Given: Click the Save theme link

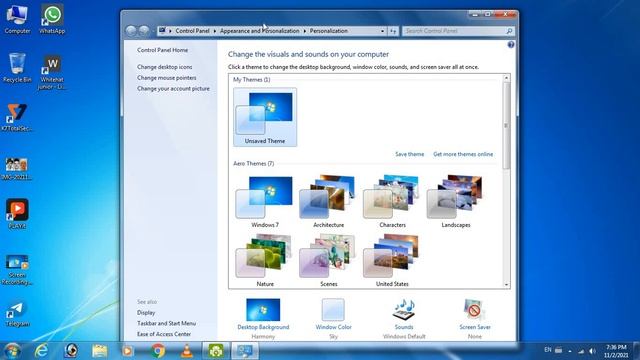Looking at the screenshot, I should pyautogui.click(x=409, y=154).
